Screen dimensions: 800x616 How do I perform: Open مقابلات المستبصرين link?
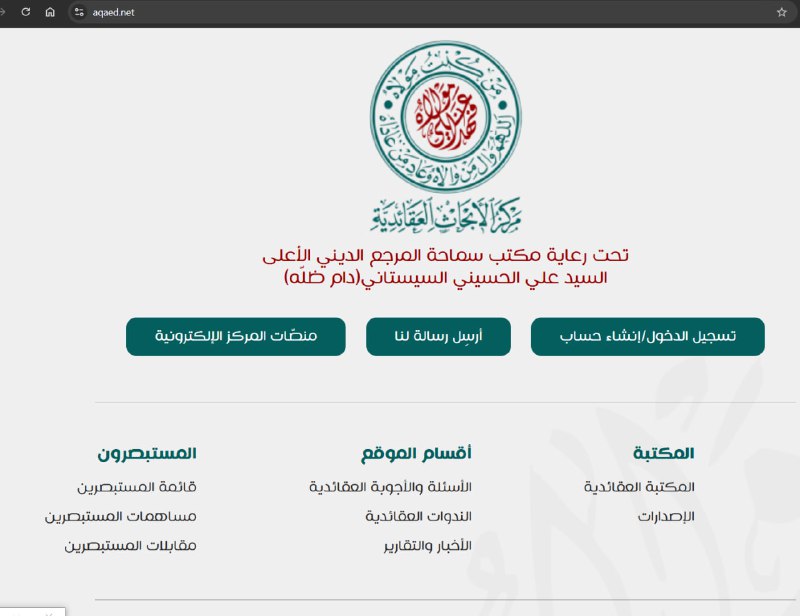click(130, 546)
